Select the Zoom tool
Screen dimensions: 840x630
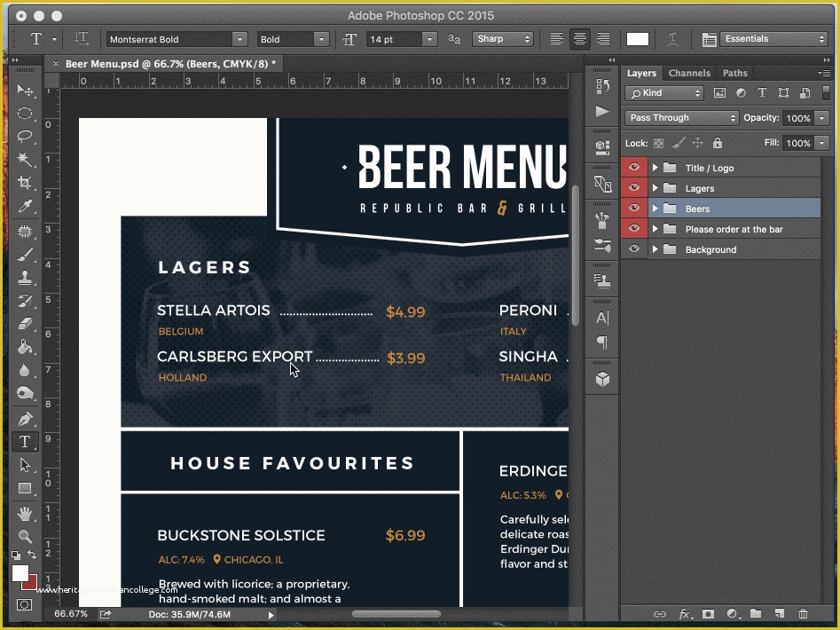click(25, 536)
